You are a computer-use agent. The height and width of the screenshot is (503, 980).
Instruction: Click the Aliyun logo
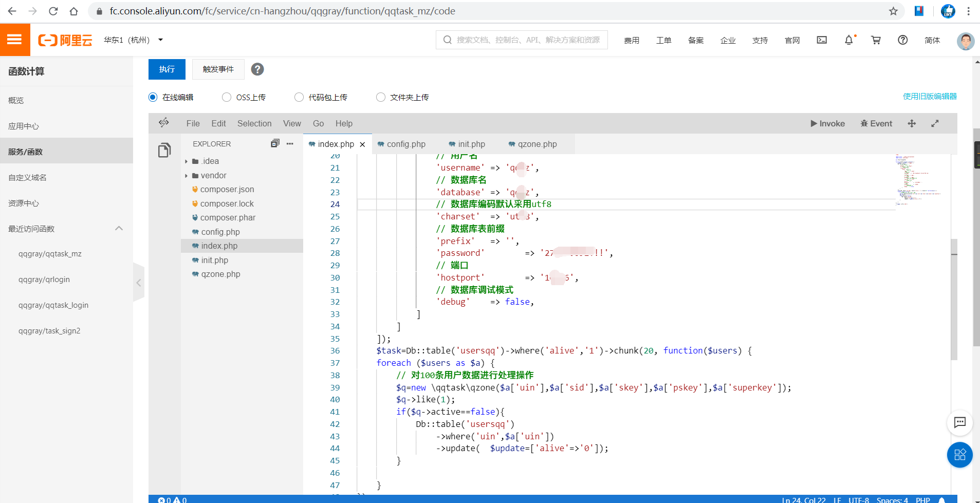(65, 40)
